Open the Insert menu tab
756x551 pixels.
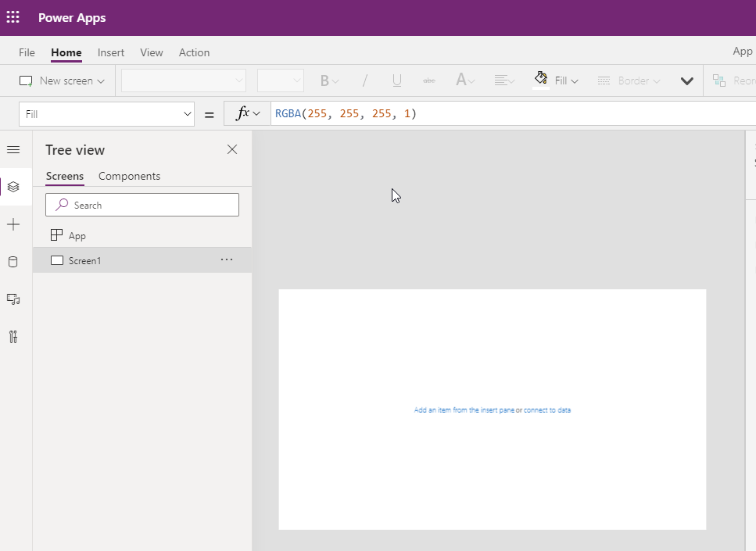111,52
